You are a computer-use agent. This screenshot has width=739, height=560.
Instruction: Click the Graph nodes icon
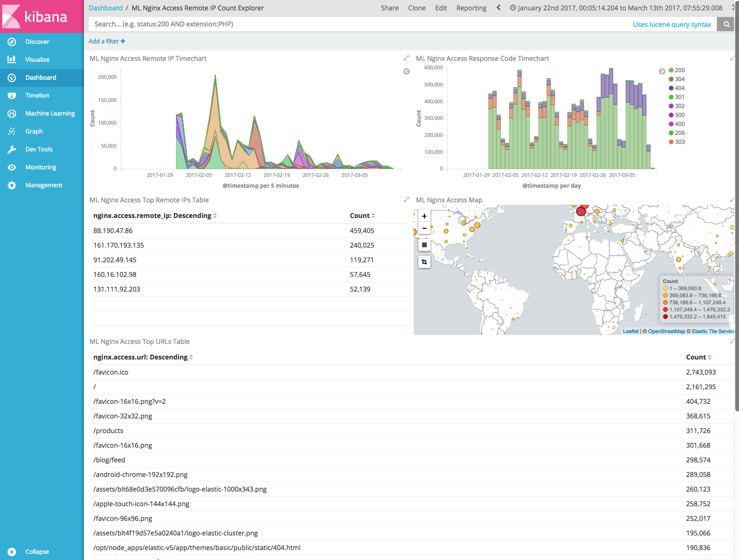(12, 132)
